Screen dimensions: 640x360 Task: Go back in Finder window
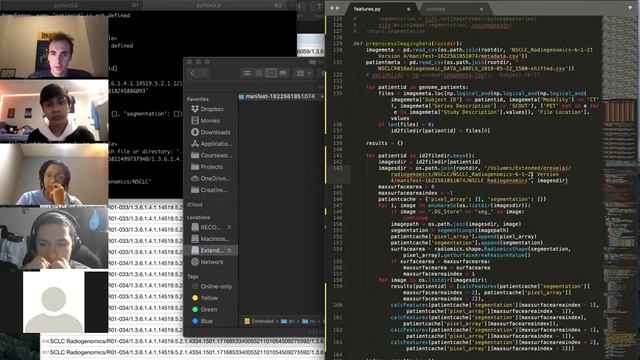click(x=193, y=73)
